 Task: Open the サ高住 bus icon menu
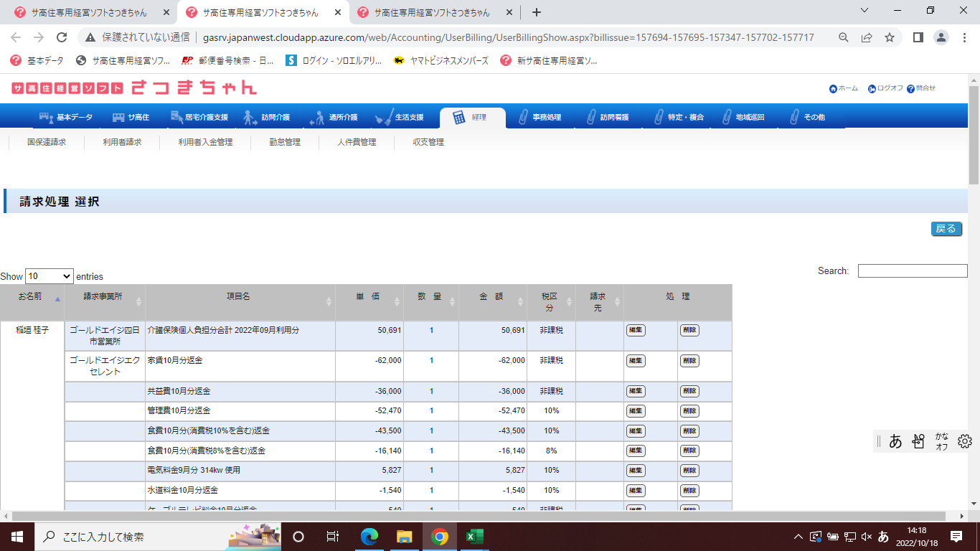point(118,117)
